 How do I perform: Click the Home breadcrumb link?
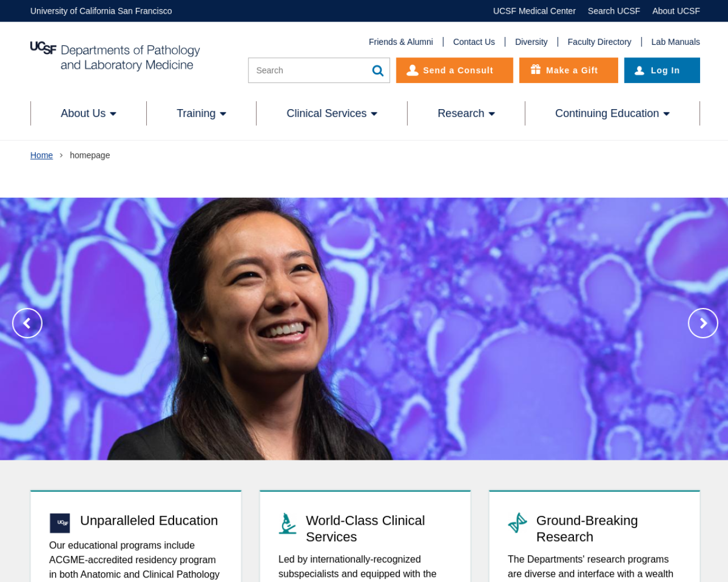42,155
